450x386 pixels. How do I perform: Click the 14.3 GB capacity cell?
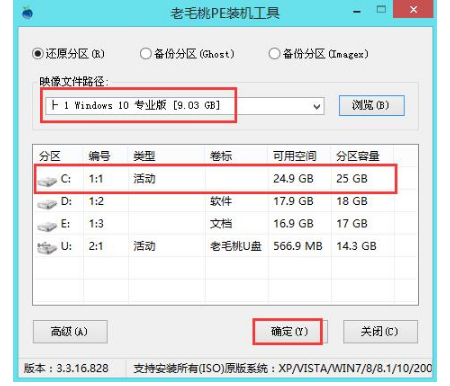[356, 246]
